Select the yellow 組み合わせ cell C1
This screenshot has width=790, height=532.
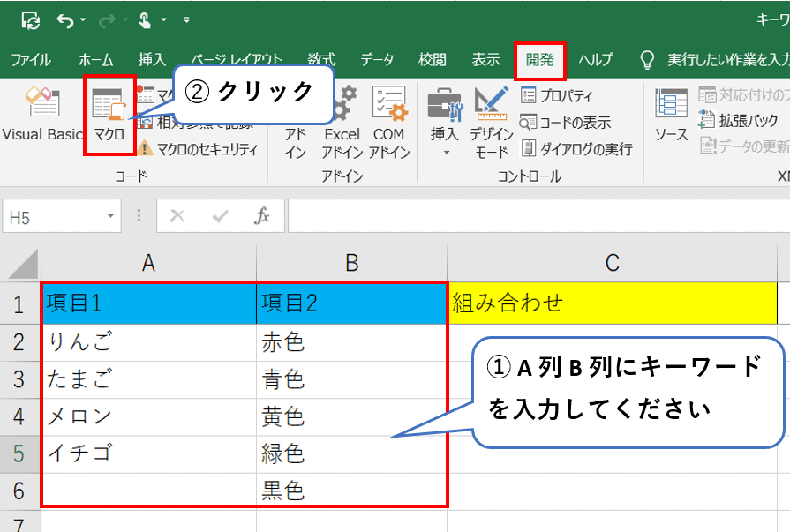pos(612,303)
